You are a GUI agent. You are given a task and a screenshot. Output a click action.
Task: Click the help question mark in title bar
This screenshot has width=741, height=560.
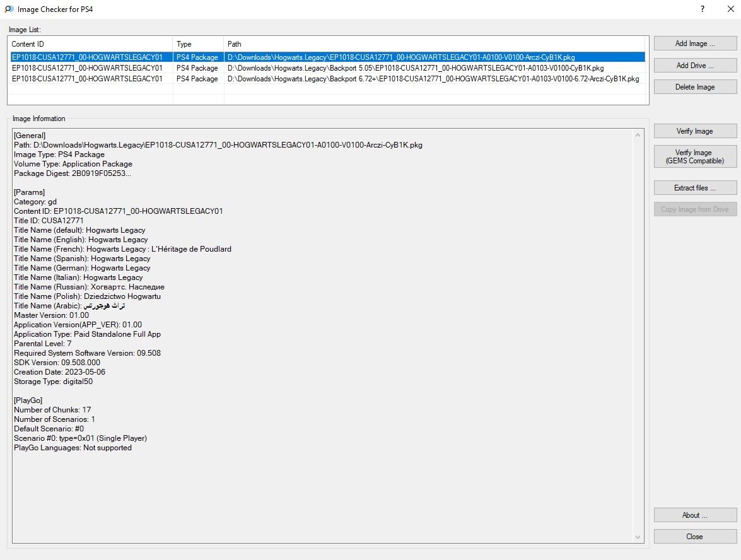pyautogui.click(x=703, y=9)
